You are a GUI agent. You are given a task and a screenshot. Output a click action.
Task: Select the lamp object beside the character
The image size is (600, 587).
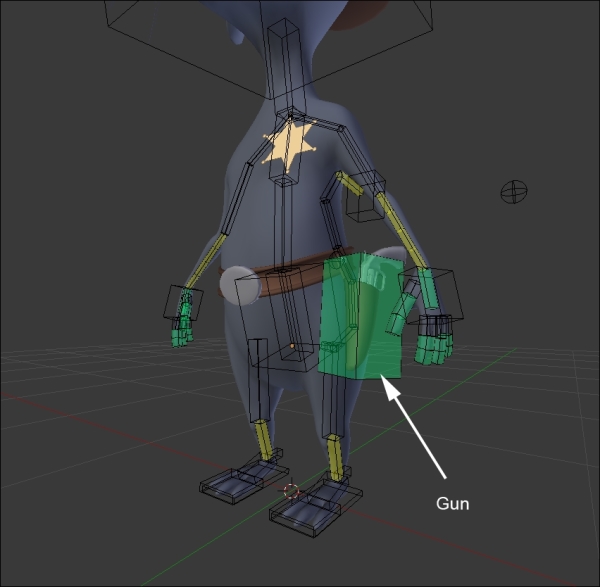(x=514, y=192)
